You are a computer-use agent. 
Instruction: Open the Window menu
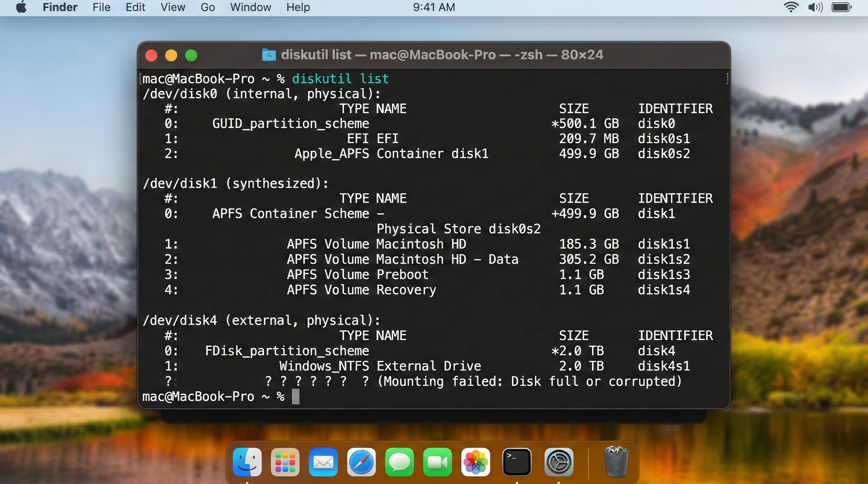click(x=250, y=7)
